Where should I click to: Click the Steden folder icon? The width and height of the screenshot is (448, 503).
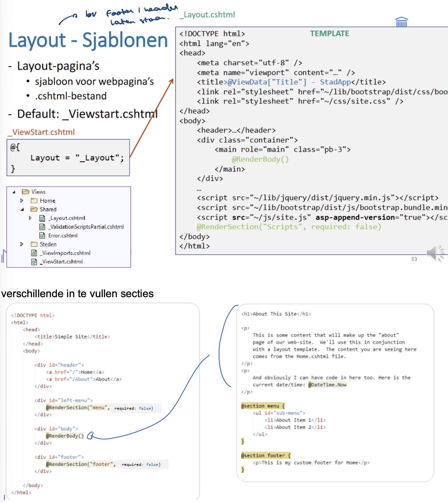coord(34,244)
